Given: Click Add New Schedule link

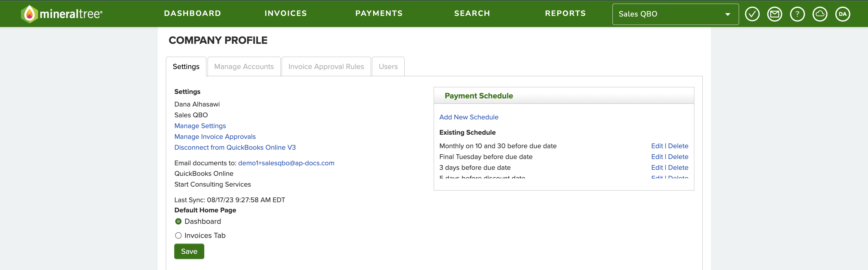Looking at the screenshot, I should coord(469,117).
